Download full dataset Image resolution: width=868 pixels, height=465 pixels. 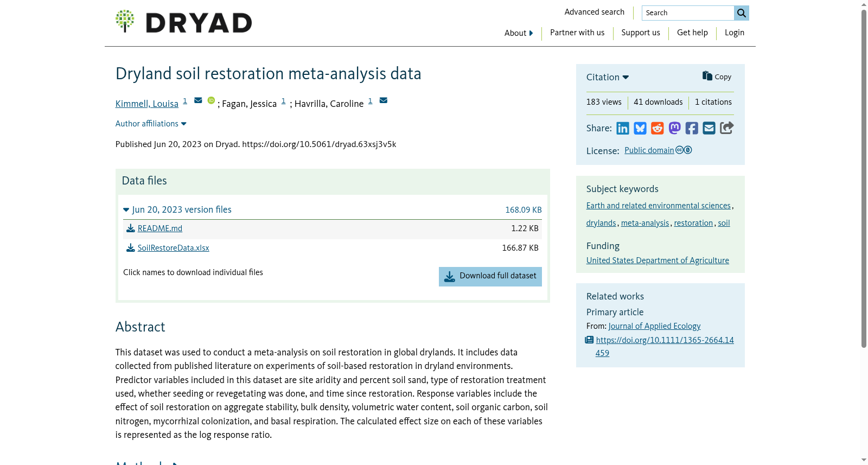(490, 276)
